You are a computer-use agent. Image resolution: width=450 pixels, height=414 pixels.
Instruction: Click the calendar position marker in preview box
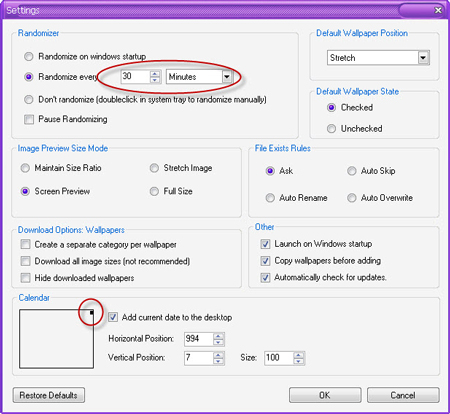click(91, 312)
